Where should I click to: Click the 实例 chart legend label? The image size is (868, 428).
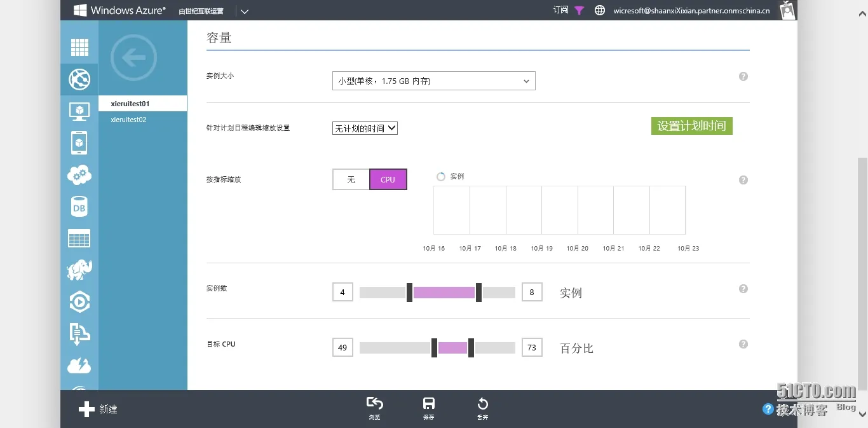tap(457, 176)
